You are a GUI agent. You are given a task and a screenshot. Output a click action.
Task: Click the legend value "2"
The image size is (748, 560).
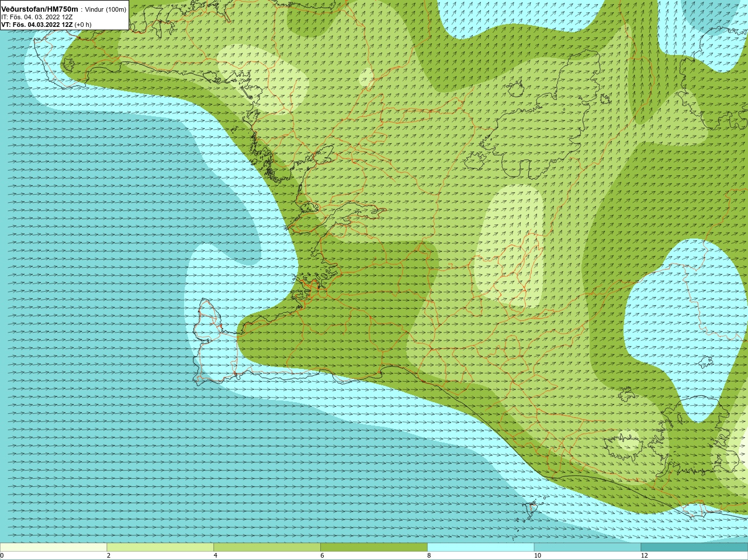(x=109, y=555)
